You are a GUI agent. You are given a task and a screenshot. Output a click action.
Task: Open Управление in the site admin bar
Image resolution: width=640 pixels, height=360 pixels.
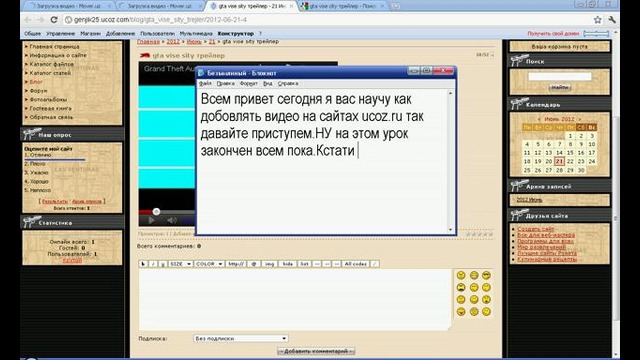click(60, 33)
